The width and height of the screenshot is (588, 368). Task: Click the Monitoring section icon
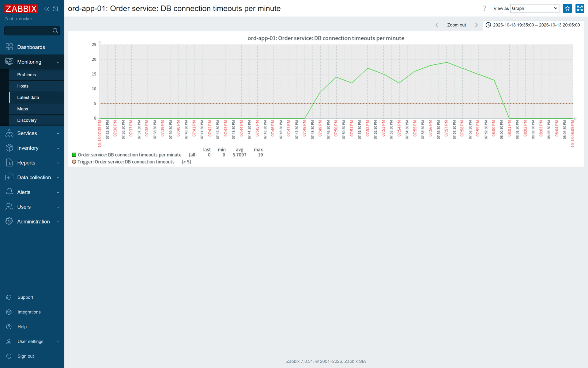[9, 62]
